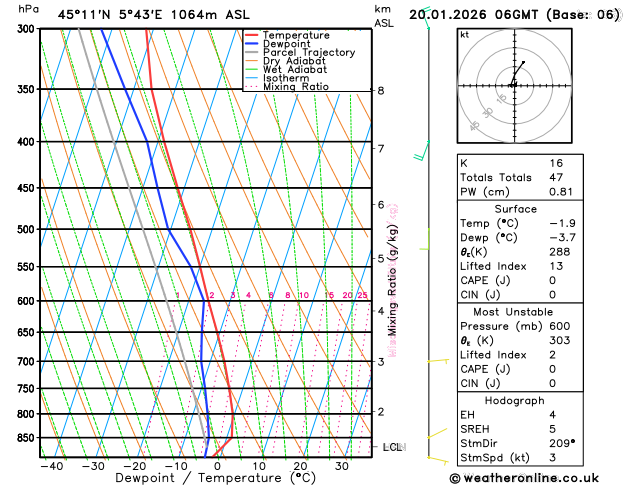Click the Mixing Ratio legend entry

[x=287, y=87]
